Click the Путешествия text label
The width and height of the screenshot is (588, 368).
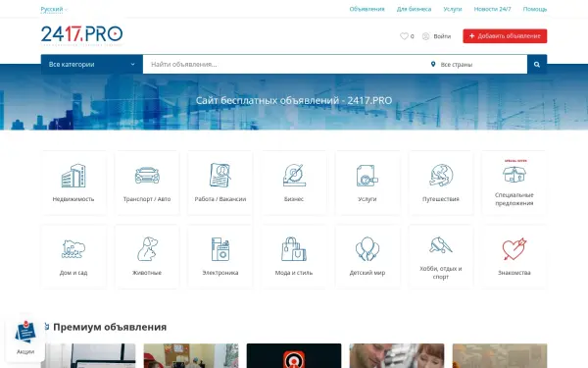click(x=441, y=199)
